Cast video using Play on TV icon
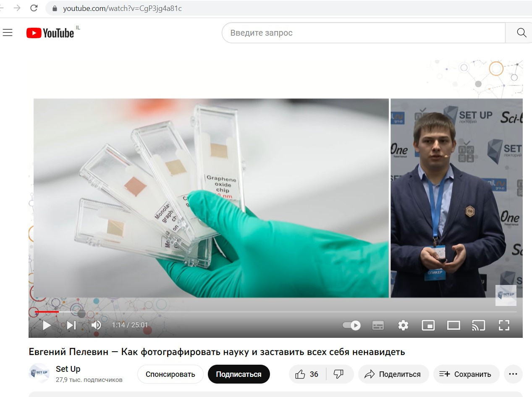Image resolution: width=532 pixels, height=397 pixels. coord(478,325)
